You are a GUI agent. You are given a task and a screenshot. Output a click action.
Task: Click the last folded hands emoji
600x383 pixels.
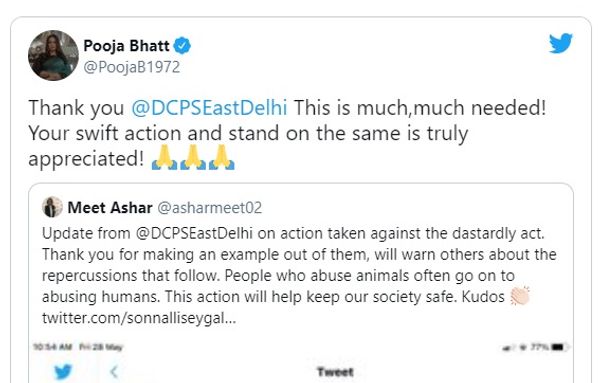222,157
